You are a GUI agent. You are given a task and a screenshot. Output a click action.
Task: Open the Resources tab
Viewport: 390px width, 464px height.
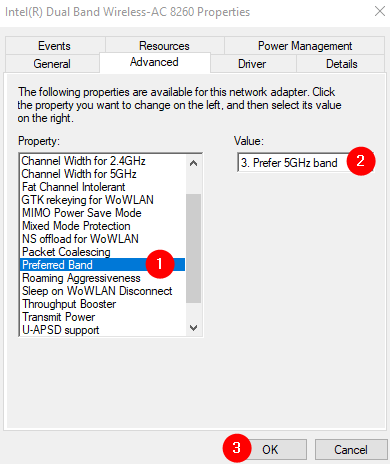pos(164,46)
